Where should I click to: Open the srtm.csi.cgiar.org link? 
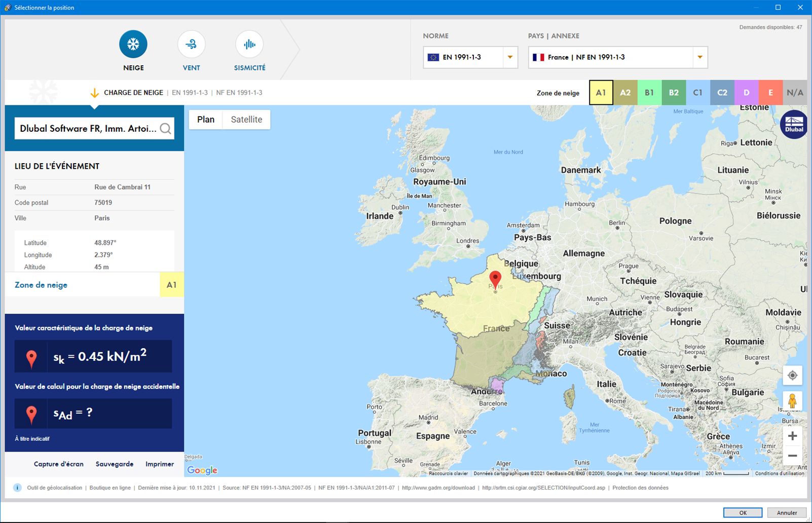(543, 488)
